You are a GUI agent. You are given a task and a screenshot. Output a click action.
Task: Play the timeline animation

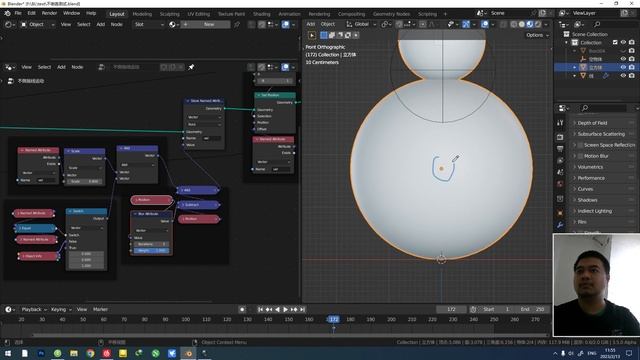tap(285, 309)
